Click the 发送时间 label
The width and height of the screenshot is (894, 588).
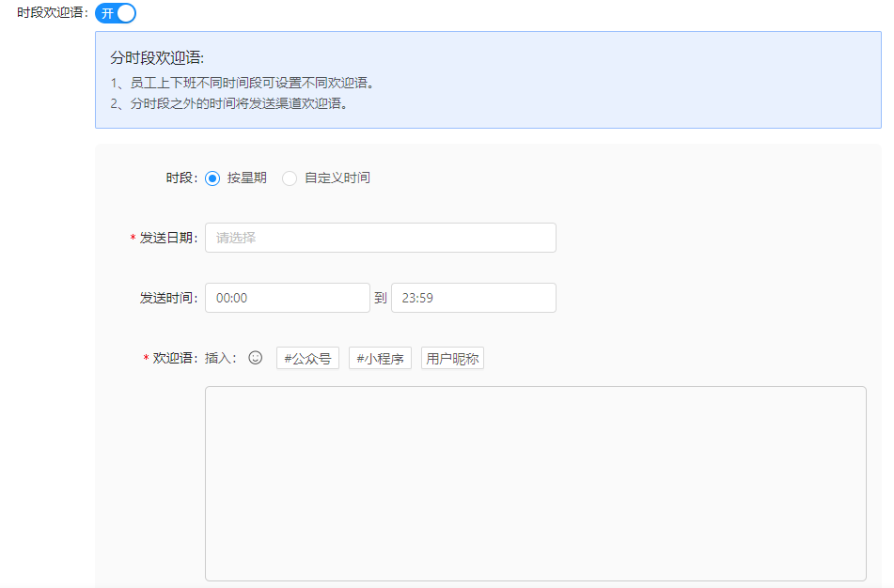tap(169, 298)
